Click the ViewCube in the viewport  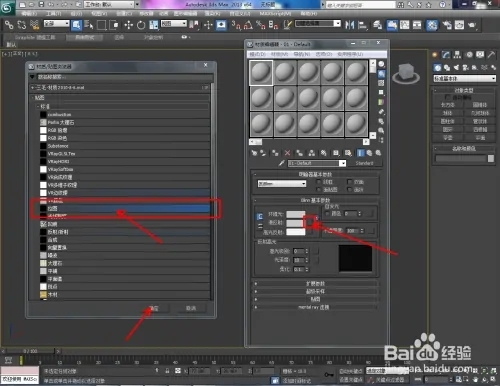coord(406,73)
